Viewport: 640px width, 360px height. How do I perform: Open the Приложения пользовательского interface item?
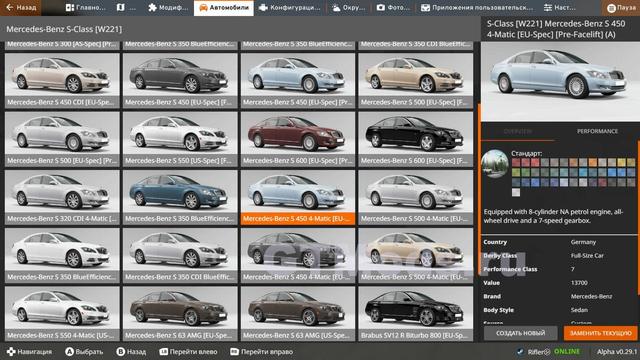(477, 7)
